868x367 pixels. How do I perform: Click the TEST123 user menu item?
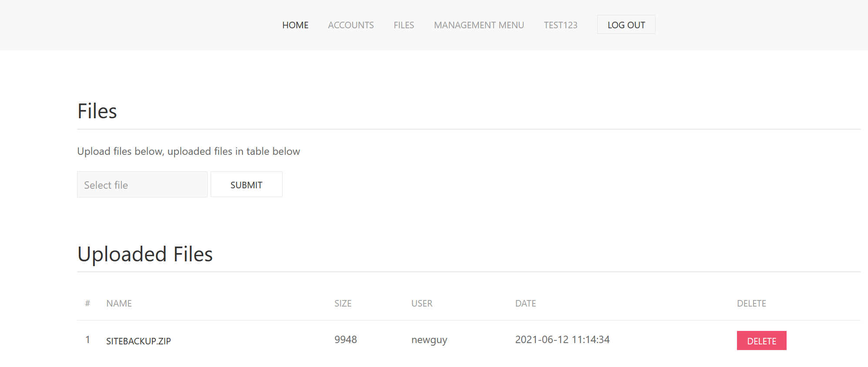pos(561,25)
